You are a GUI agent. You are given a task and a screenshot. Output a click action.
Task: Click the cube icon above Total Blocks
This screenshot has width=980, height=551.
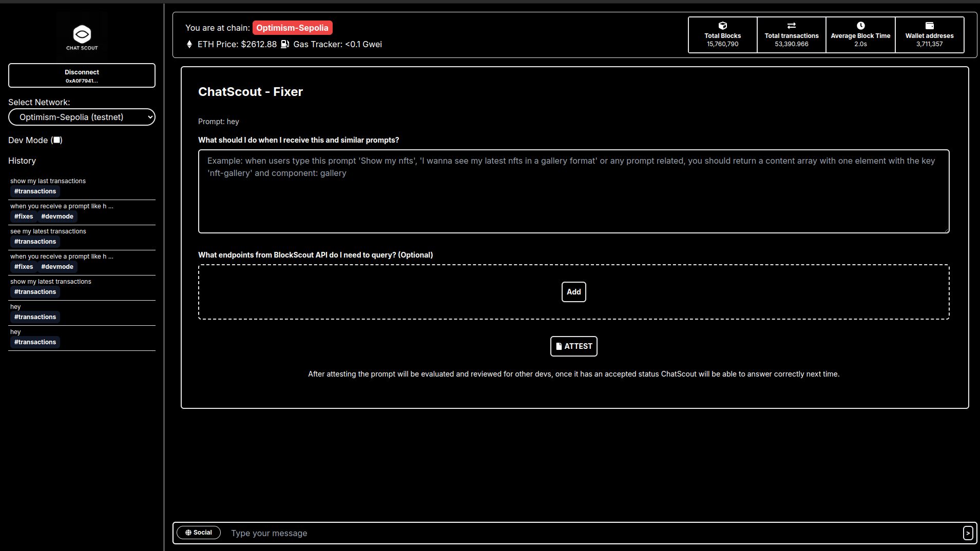tap(722, 26)
